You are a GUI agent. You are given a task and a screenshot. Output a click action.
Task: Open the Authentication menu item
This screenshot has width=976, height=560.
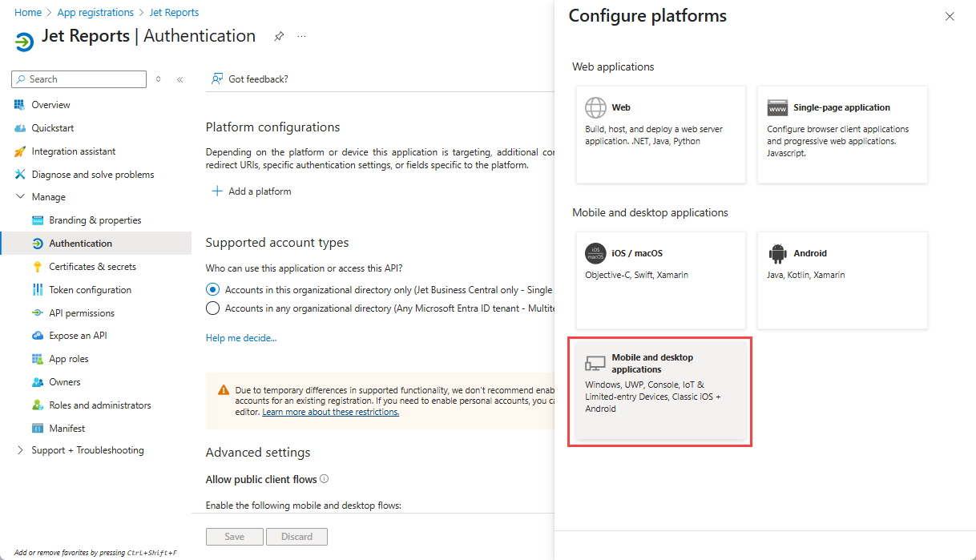click(x=96, y=244)
